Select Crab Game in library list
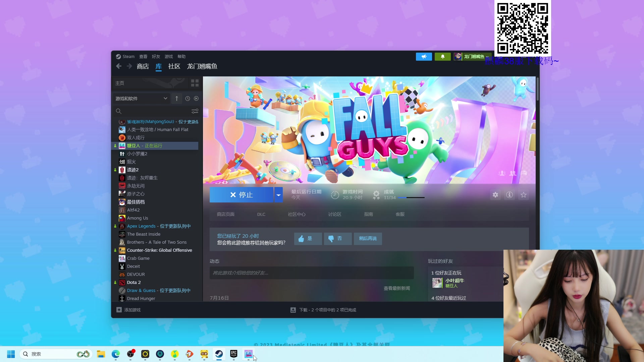Viewport: 644px width, 362px height. 155,258
